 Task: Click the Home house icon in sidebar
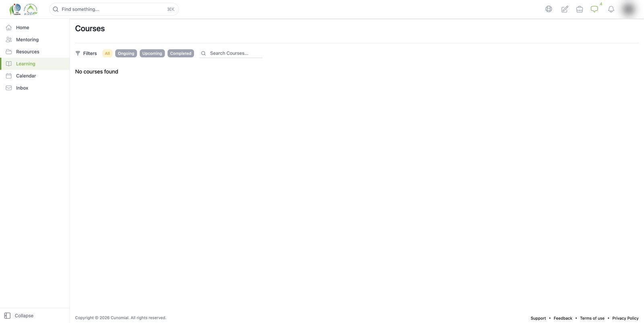click(8, 27)
